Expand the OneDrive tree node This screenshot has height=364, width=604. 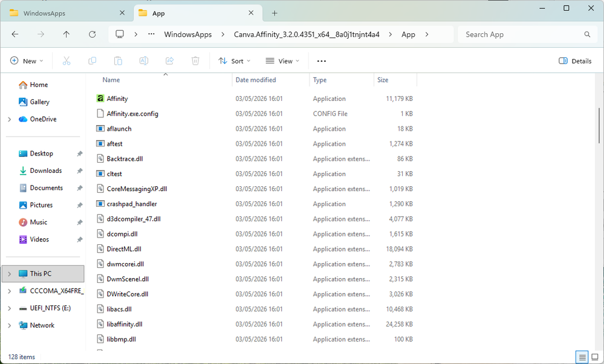(x=10, y=119)
